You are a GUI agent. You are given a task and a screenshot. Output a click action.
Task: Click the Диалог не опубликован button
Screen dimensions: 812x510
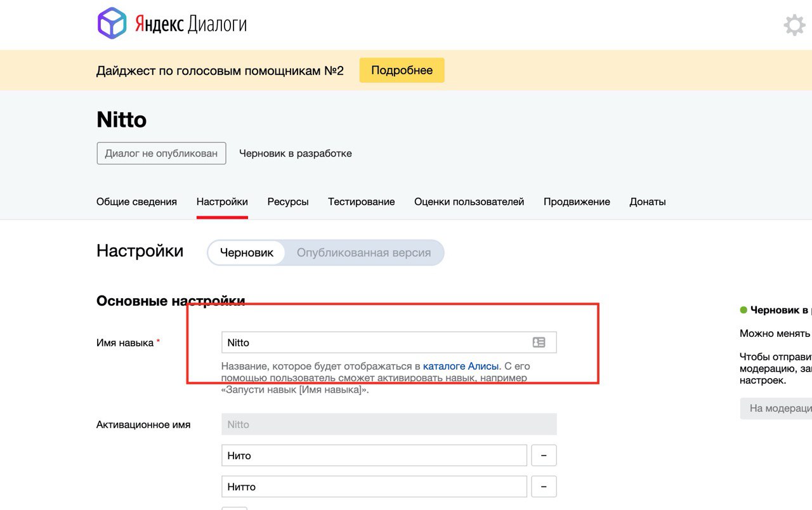(161, 154)
